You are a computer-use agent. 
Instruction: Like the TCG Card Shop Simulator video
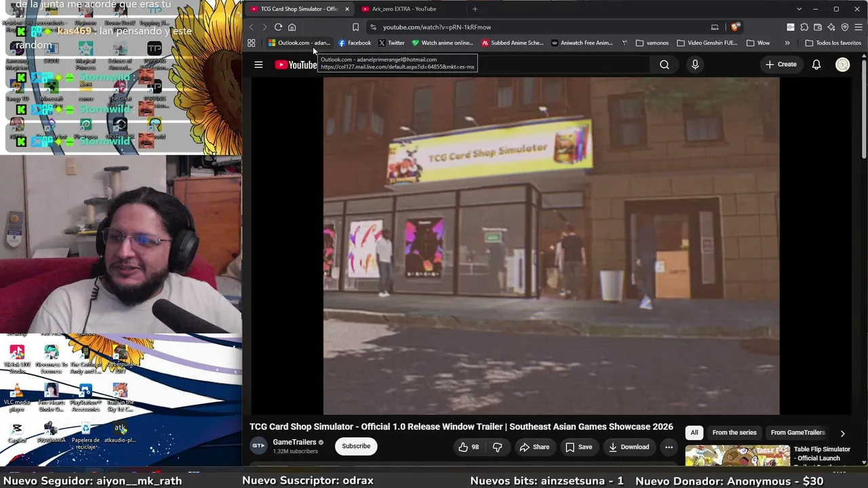pyautogui.click(x=469, y=447)
